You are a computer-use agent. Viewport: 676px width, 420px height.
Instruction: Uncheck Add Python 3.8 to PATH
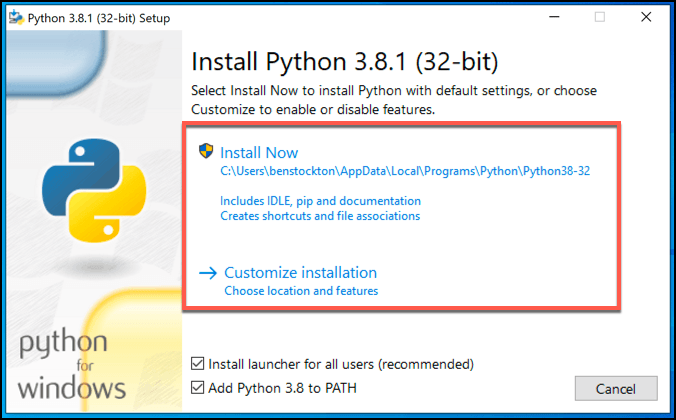197,388
